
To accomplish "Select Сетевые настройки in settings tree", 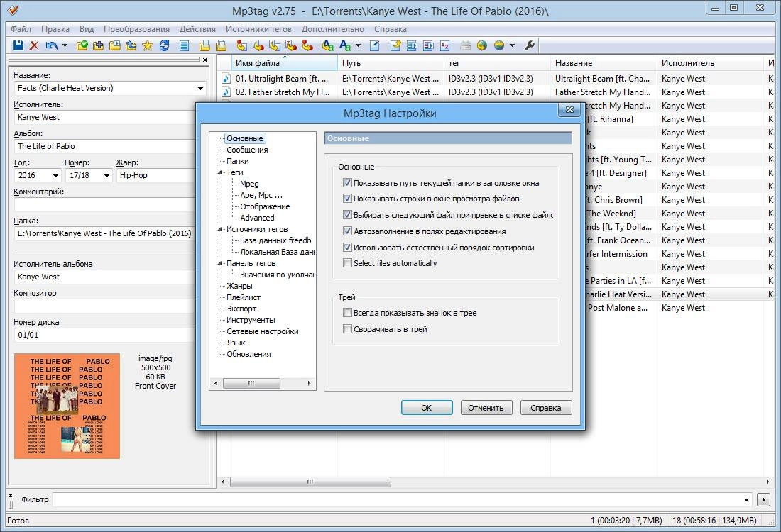I will [x=263, y=331].
